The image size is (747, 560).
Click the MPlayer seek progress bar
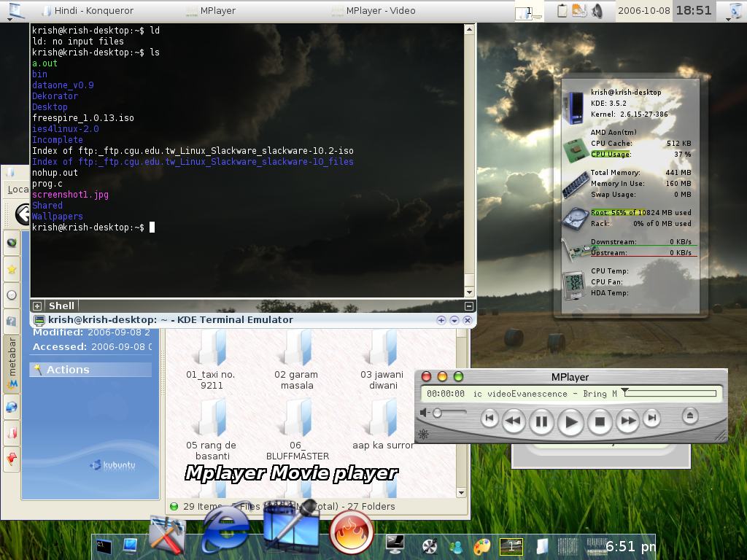click(670, 393)
